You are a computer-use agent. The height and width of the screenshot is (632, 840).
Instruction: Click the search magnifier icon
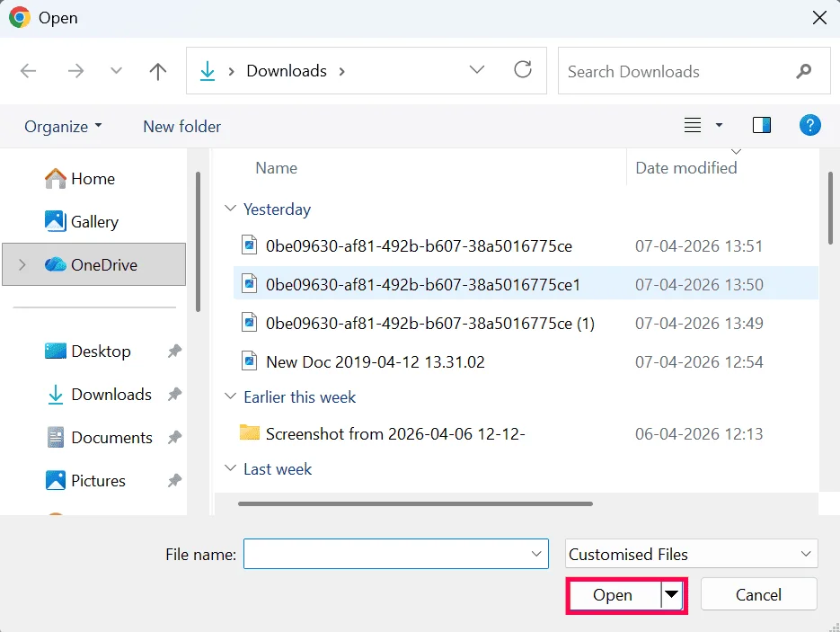(803, 71)
